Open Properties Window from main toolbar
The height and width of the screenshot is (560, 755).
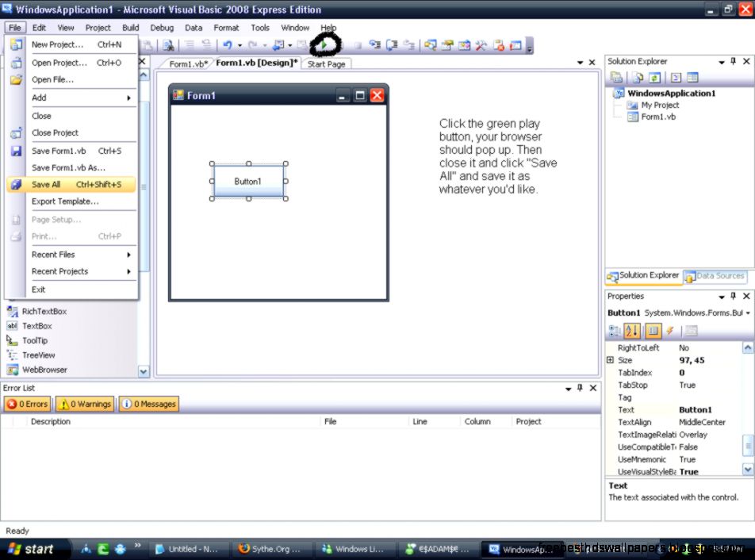[x=447, y=45]
